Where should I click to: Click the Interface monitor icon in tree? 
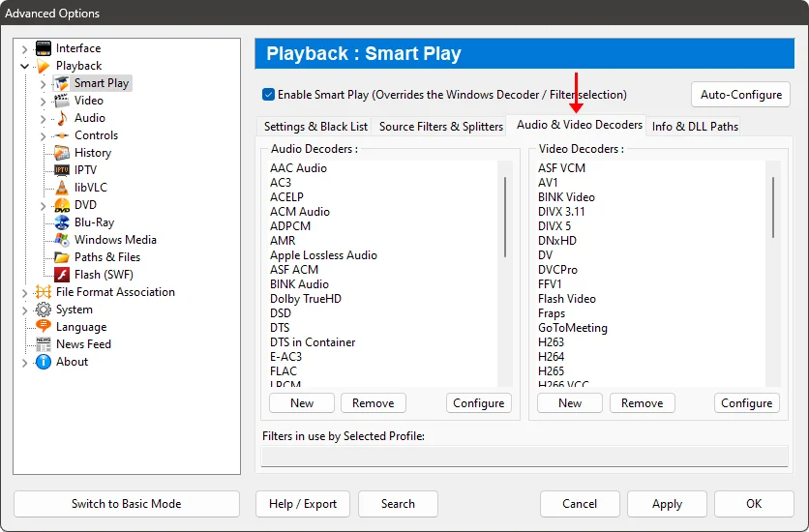tap(44, 48)
